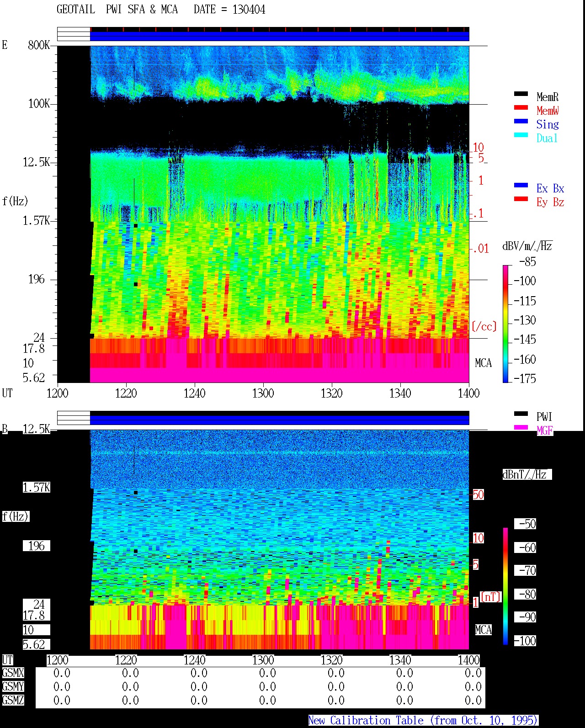Click the cyan Dual legend swatch

point(521,135)
